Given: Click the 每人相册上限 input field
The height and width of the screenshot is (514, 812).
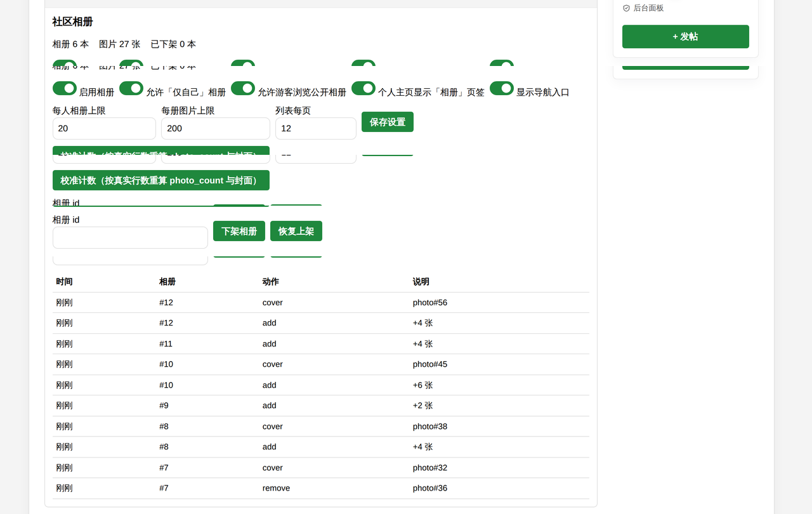Looking at the screenshot, I should pyautogui.click(x=104, y=128).
